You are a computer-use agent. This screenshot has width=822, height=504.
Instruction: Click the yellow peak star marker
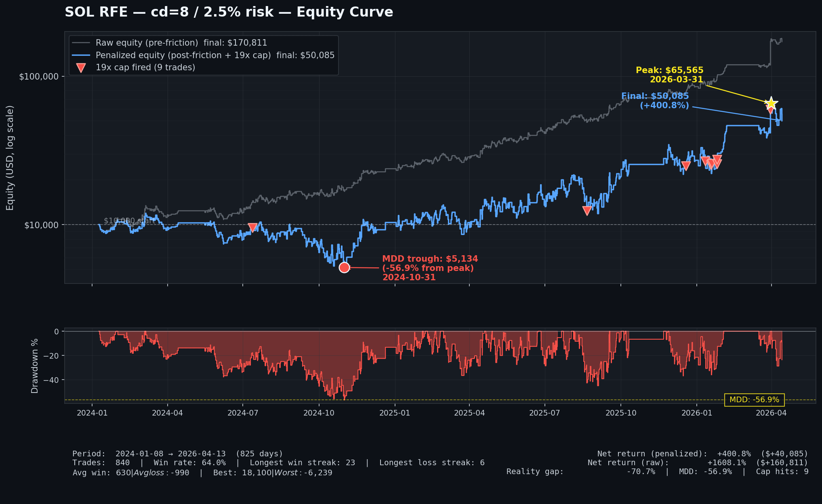771,103
